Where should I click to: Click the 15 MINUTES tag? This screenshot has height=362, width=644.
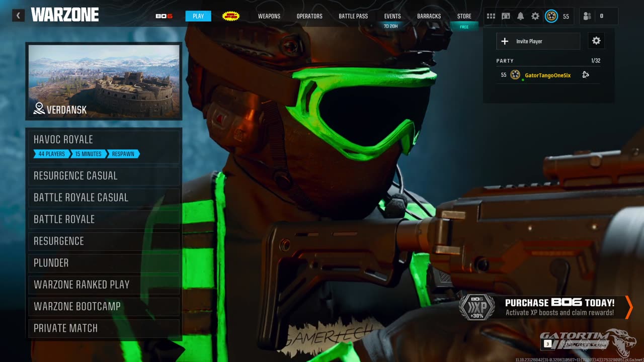tap(88, 154)
